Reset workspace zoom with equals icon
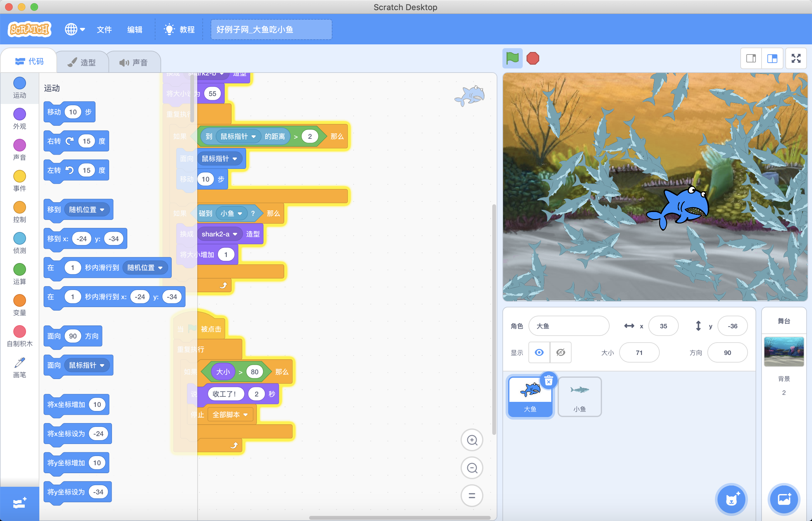Image resolution: width=812 pixels, height=521 pixels. (x=472, y=496)
